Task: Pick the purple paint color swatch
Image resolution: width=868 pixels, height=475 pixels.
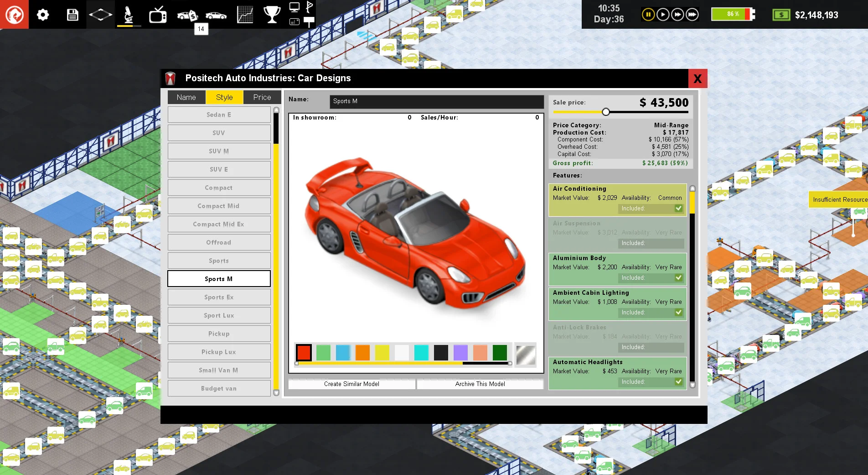Action: (460, 352)
